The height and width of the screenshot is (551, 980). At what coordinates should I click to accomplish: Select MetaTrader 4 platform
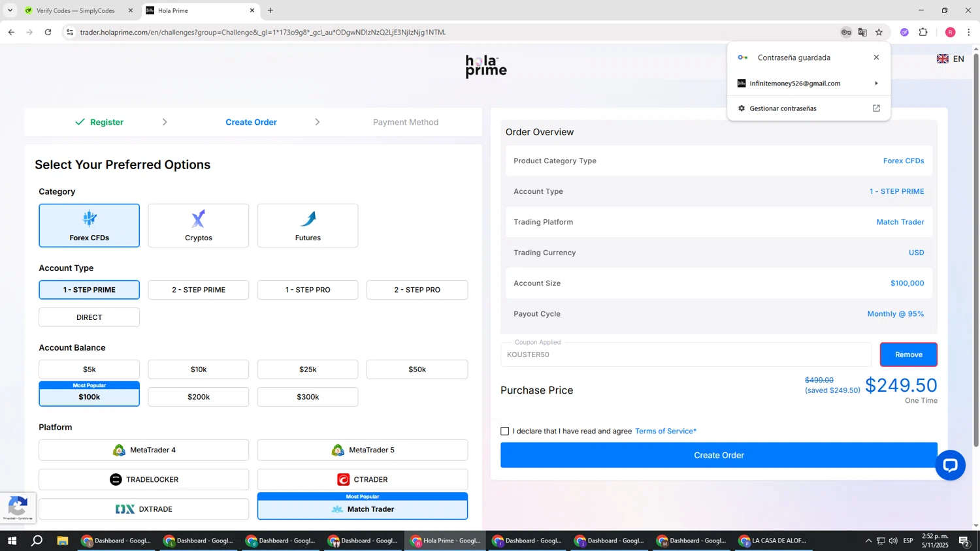[x=144, y=450]
